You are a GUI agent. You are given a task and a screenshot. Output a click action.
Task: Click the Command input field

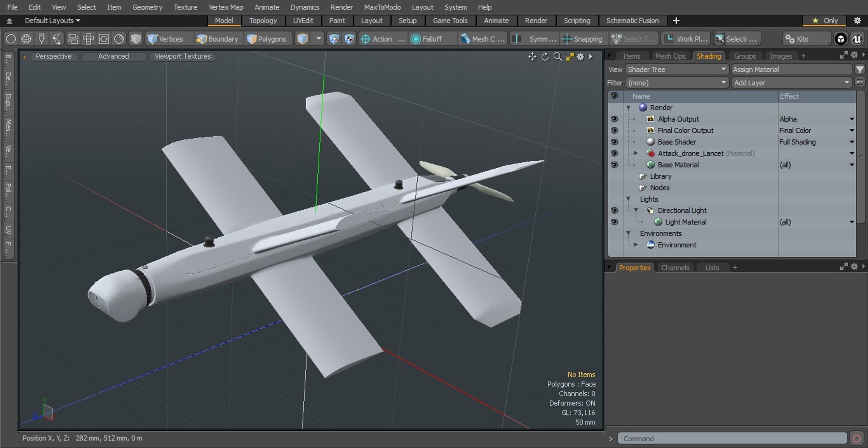click(732, 439)
